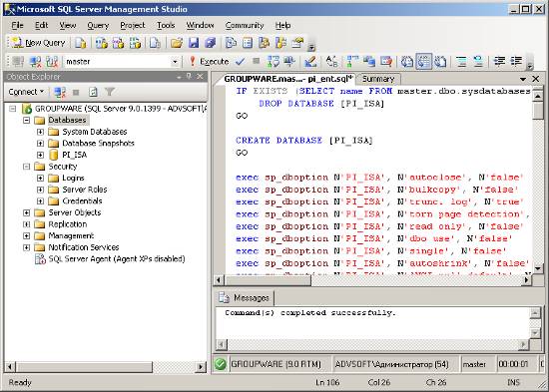Select the Server Objects tree item
Image resolution: width=549 pixels, height=392 pixels.
(74, 212)
